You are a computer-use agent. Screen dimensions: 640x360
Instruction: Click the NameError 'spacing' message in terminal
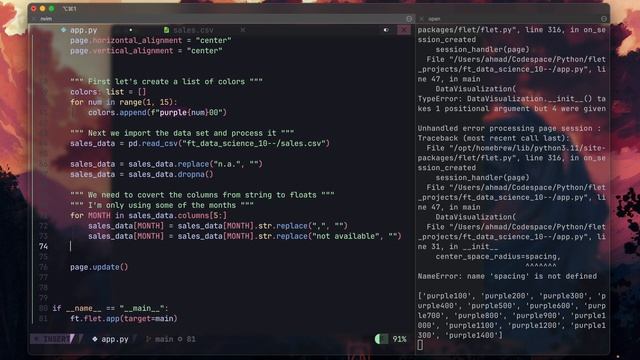(507, 276)
